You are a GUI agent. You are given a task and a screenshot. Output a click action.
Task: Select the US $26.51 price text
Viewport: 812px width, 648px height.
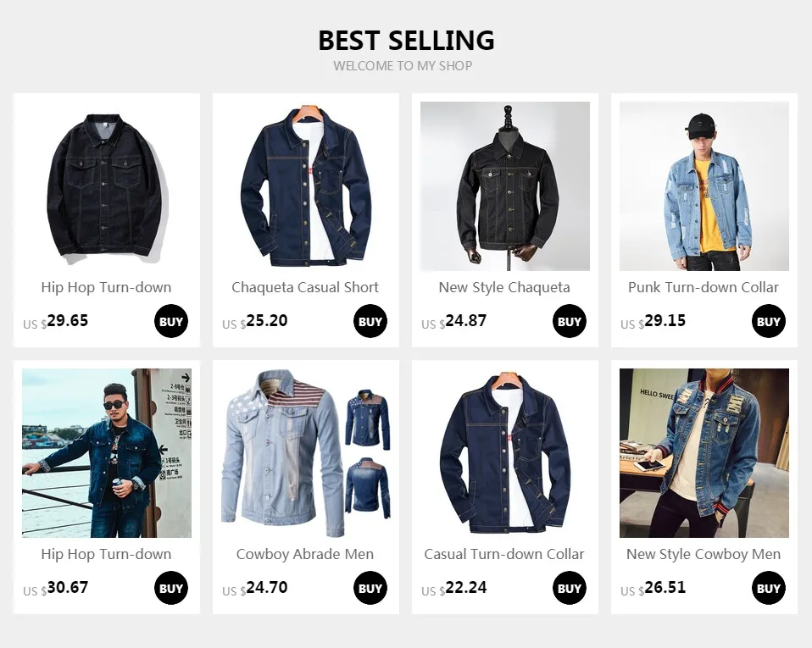click(x=653, y=588)
